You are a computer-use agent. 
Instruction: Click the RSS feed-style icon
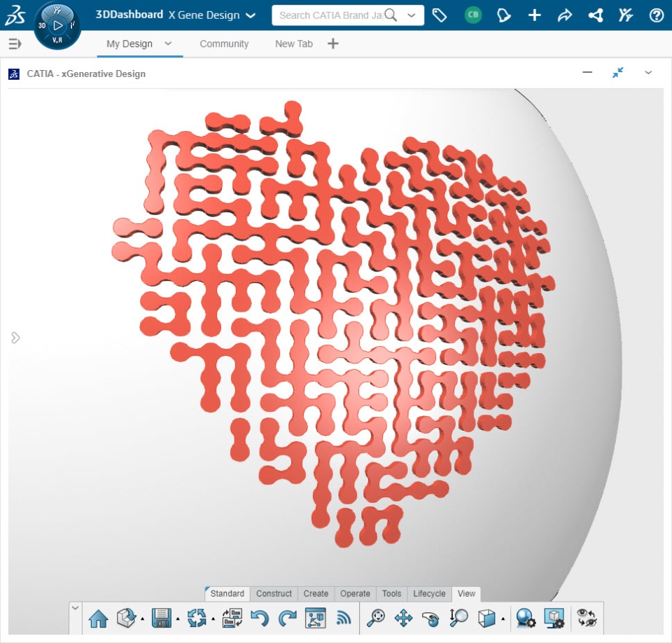tap(343, 618)
